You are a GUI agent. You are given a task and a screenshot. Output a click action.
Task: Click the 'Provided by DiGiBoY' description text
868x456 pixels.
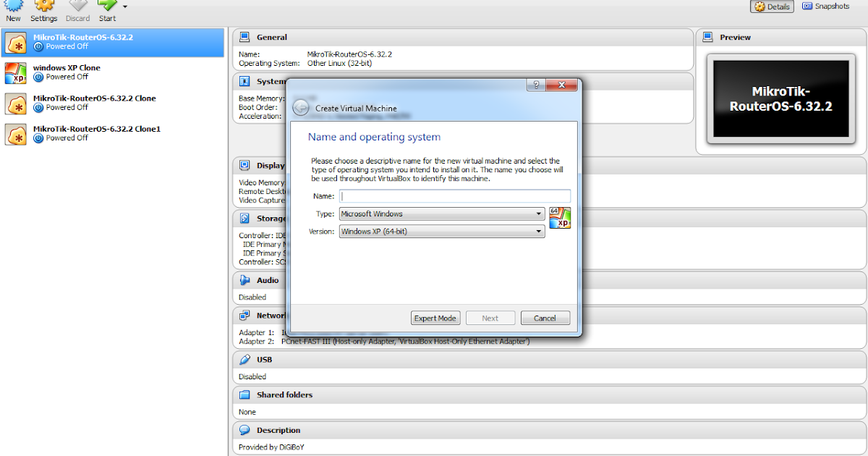271,447
